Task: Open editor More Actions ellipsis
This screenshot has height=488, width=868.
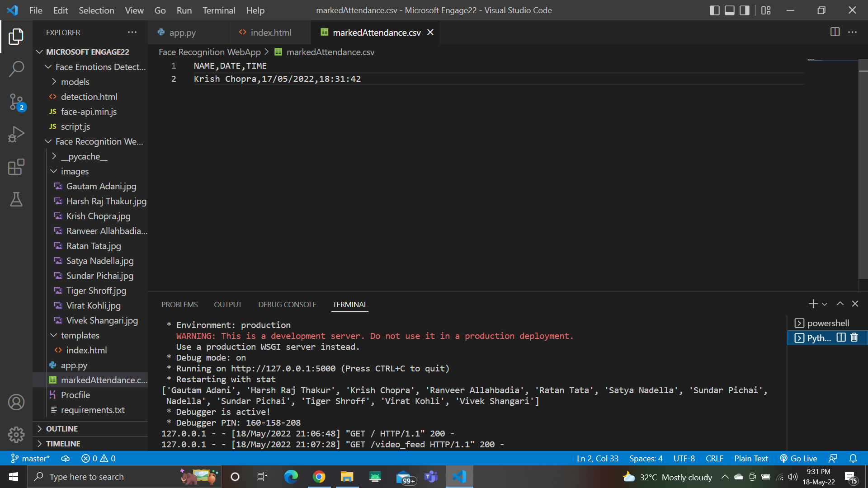Action: pos(852,32)
